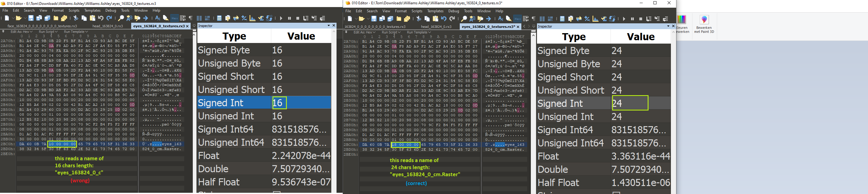Screen dimensions: 868x194
Task: Open base Convert tool in the value-16 window
Action: pos(269,18)
